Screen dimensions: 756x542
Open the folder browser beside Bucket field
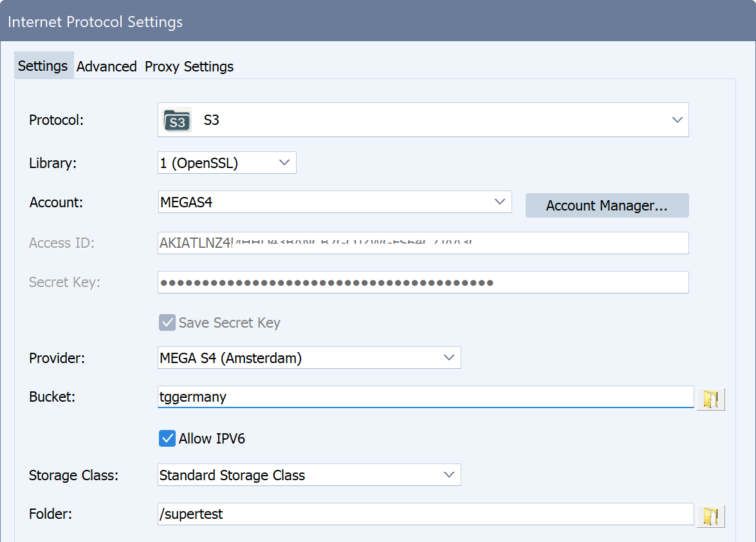pyautogui.click(x=710, y=399)
